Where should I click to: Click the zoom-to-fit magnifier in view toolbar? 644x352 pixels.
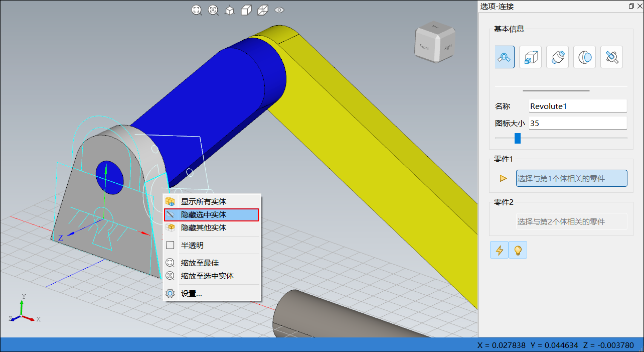point(197,10)
